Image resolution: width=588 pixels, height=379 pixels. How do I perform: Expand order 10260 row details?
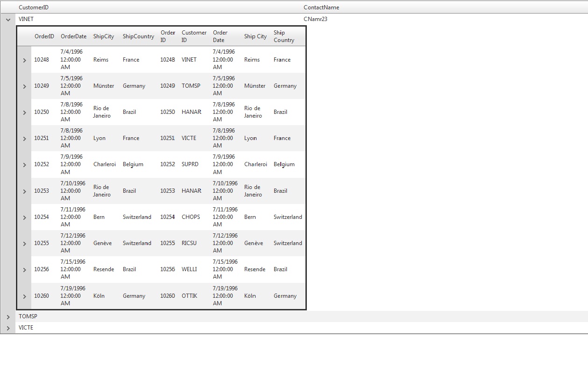[x=24, y=296]
